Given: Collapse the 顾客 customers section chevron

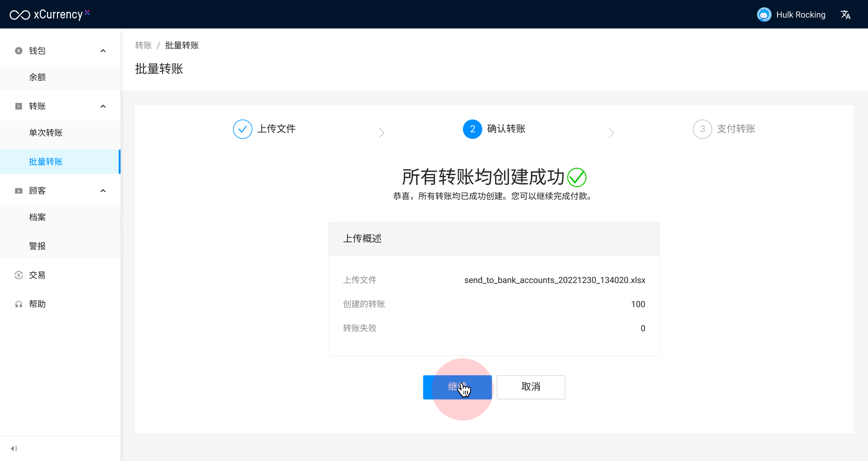Looking at the screenshot, I should [103, 191].
